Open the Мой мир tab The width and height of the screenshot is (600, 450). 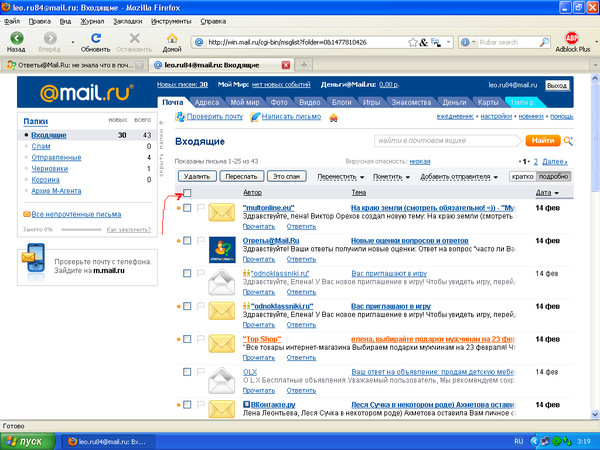click(x=245, y=102)
